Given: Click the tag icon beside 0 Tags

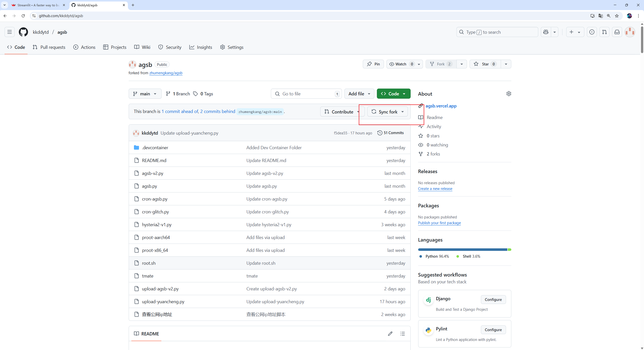Looking at the screenshot, I should click(x=196, y=94).
